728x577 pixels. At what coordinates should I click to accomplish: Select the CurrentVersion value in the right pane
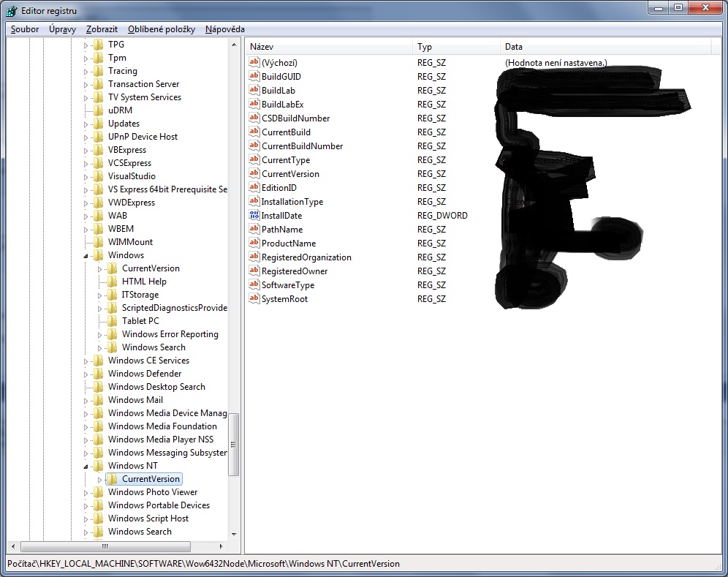[x=290, y=174]
